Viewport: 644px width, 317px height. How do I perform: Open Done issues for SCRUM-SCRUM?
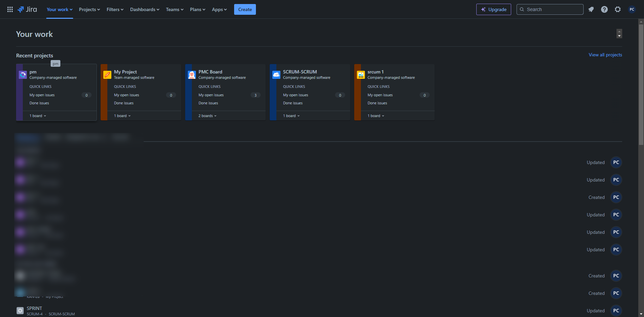(x=293, y=103)
